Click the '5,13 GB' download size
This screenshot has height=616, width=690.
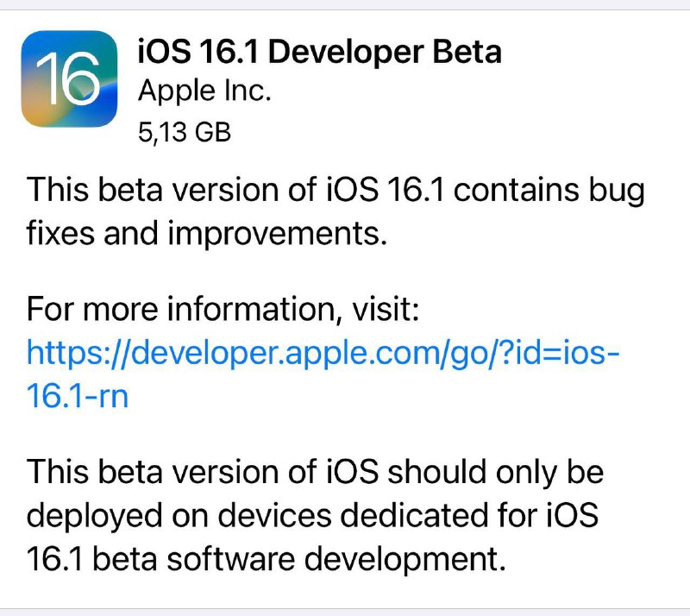pos(185,132)
